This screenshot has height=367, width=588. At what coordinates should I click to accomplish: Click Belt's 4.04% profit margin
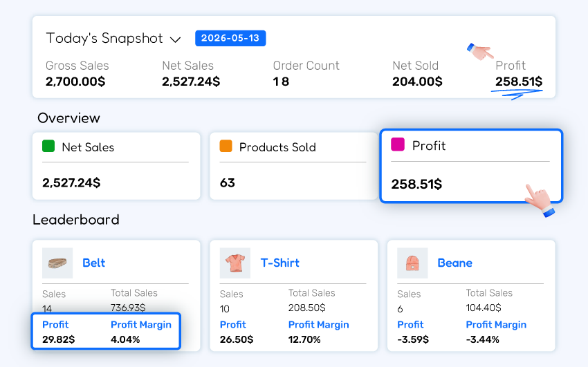pos(125,339)
